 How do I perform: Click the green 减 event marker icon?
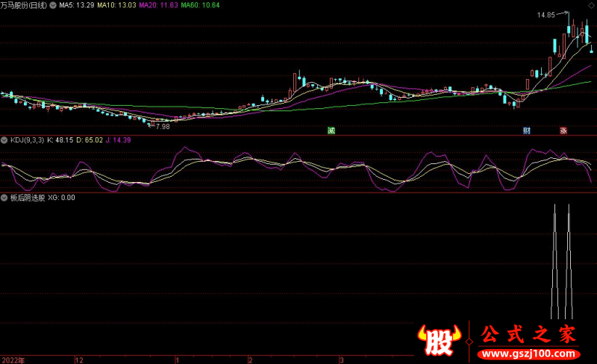point(331,131)
